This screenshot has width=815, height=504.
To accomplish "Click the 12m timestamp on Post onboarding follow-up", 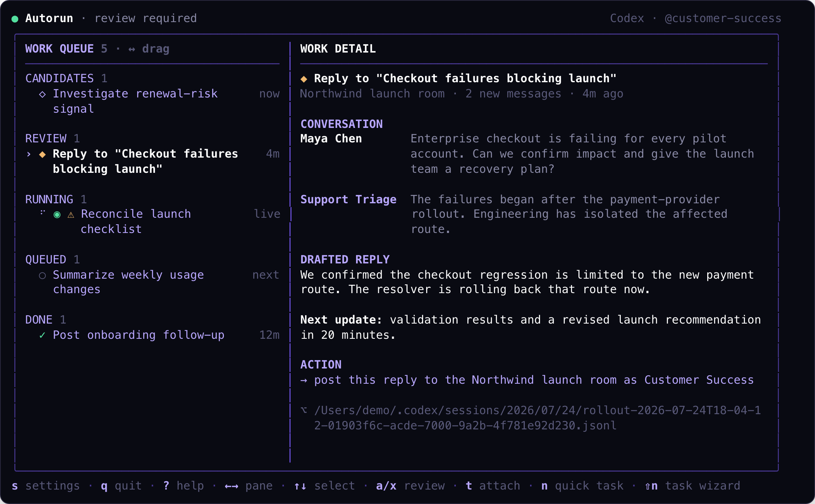I will pyautogui.click(x=269, y=335).
